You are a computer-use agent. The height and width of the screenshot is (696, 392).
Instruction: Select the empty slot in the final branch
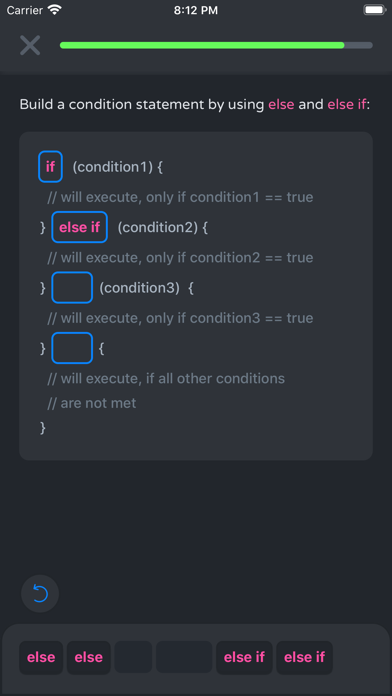(x=72, y=348)
